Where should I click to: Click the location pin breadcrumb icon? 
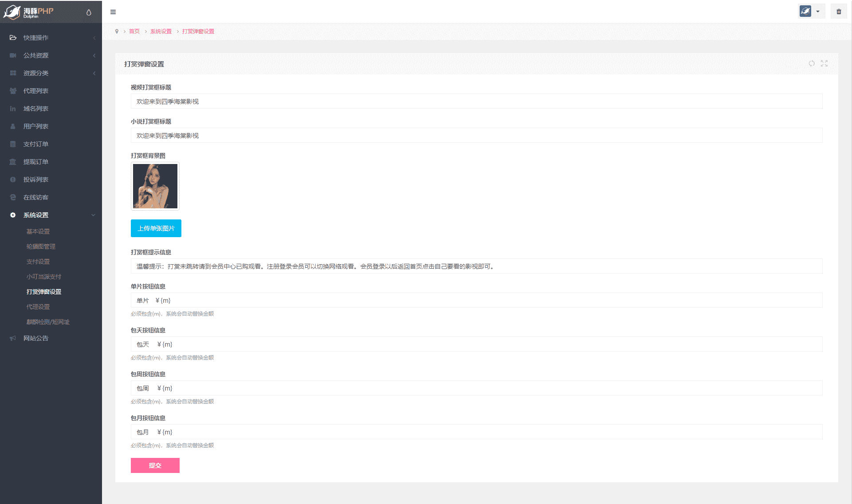tap(117, 31)
